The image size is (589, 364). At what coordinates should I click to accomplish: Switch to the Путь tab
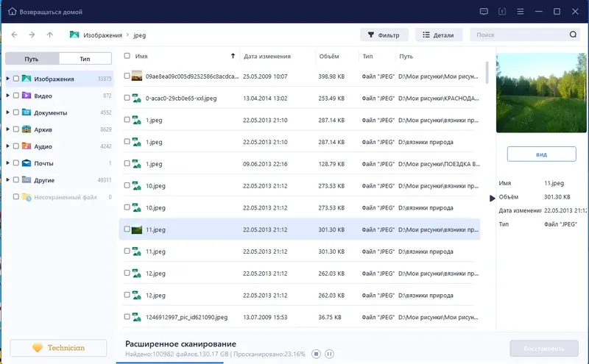pos(32,59)
